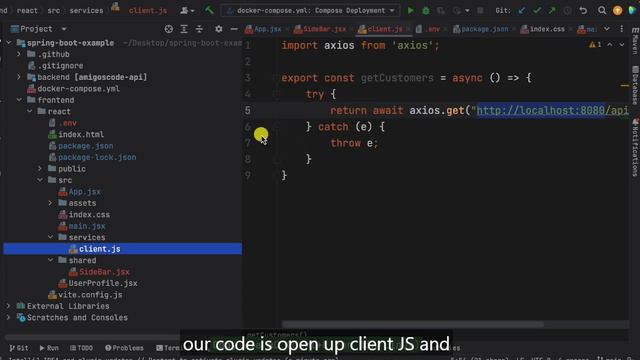The width and height of the screenshot is (640, 360).
Task: Undo with the rollback arrow icon
Action: coord(583,11)
